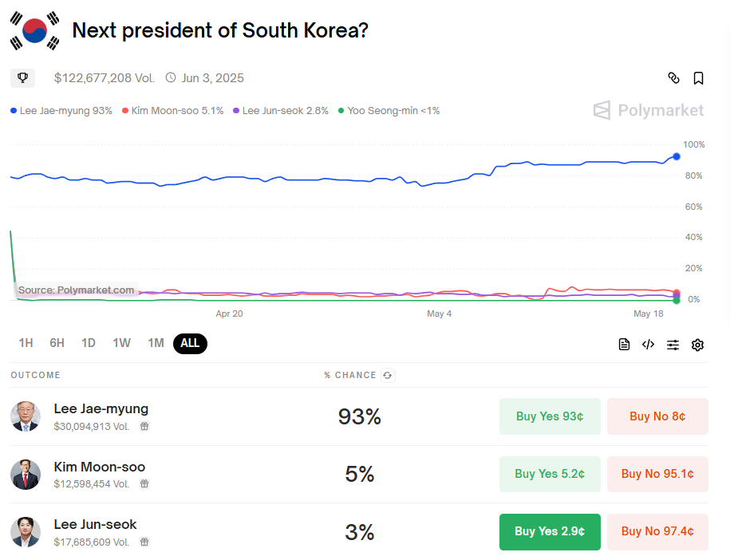Buy Yes for Lee Jun-seok at 2.9¢
The image size is (730, 560).
(550, 531)
